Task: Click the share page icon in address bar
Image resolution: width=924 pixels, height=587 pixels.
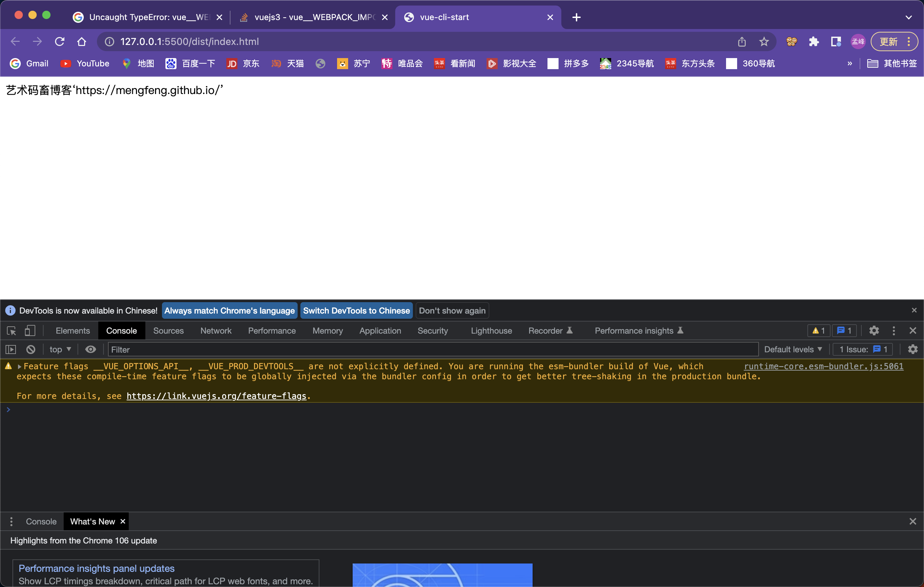Action: click(x=742, y=41)
